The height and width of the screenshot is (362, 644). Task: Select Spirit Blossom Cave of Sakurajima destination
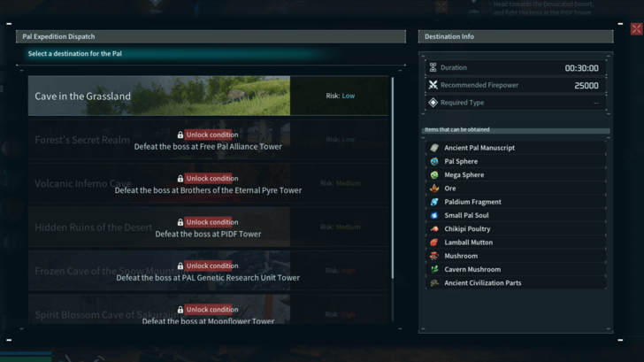pyautogui.click(x=208, y=310)
